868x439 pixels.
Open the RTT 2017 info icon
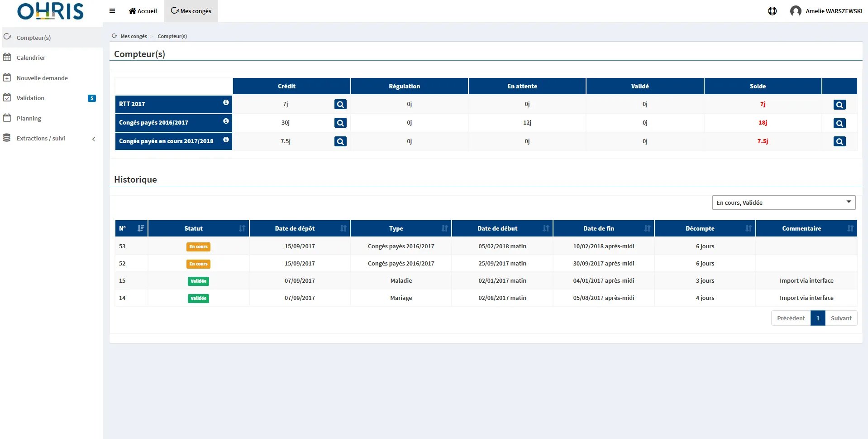pos(226,103)
